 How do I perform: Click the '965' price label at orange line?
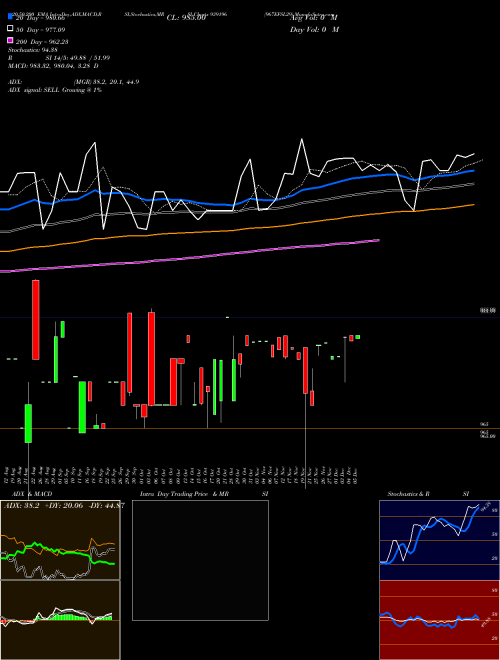[484, 426]
